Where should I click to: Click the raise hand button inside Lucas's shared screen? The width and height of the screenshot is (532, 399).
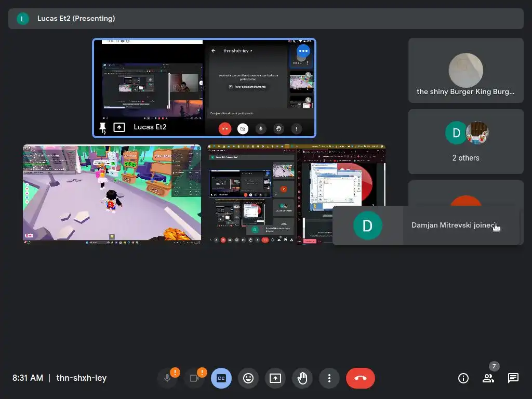pos(278,129)
